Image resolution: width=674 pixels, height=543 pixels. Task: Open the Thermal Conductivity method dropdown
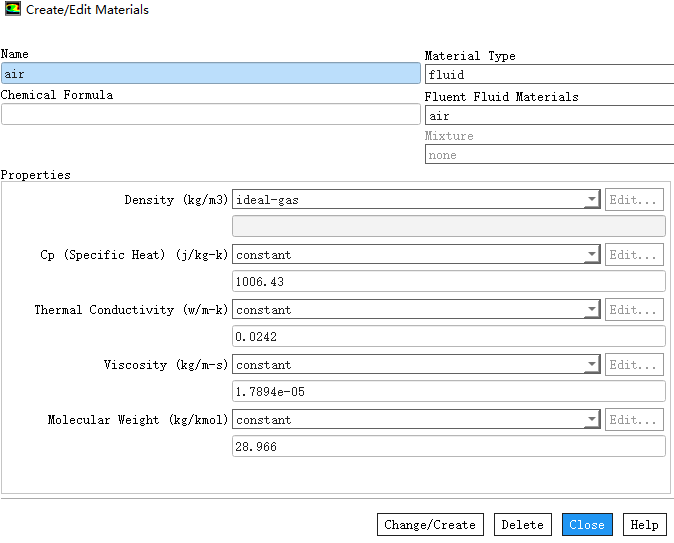[x=416, y=310]
